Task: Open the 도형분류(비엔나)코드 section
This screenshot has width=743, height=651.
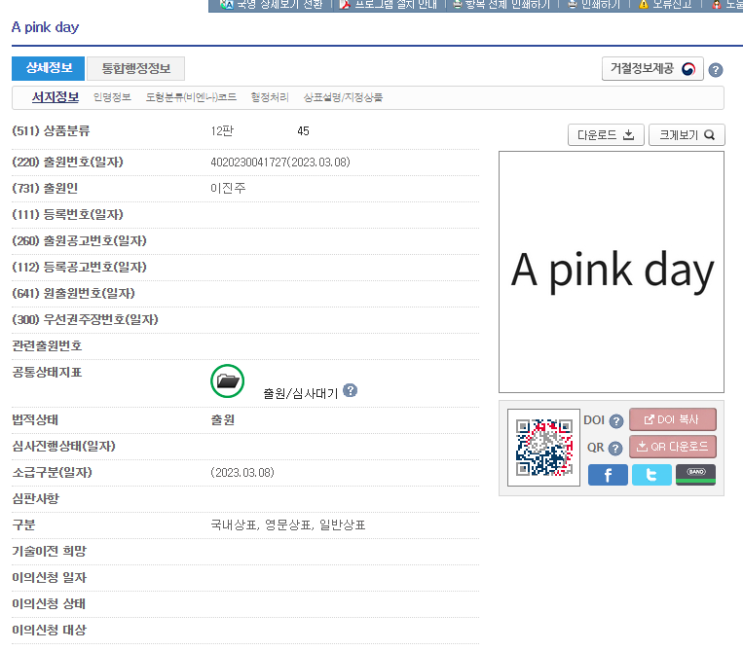Action: 191,97
